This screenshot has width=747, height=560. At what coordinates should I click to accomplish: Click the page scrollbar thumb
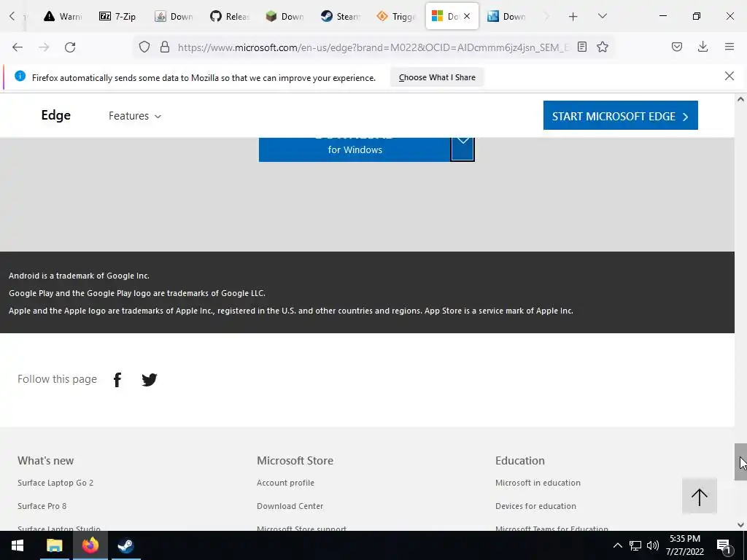pyautogui.click(x=740, y=462)
